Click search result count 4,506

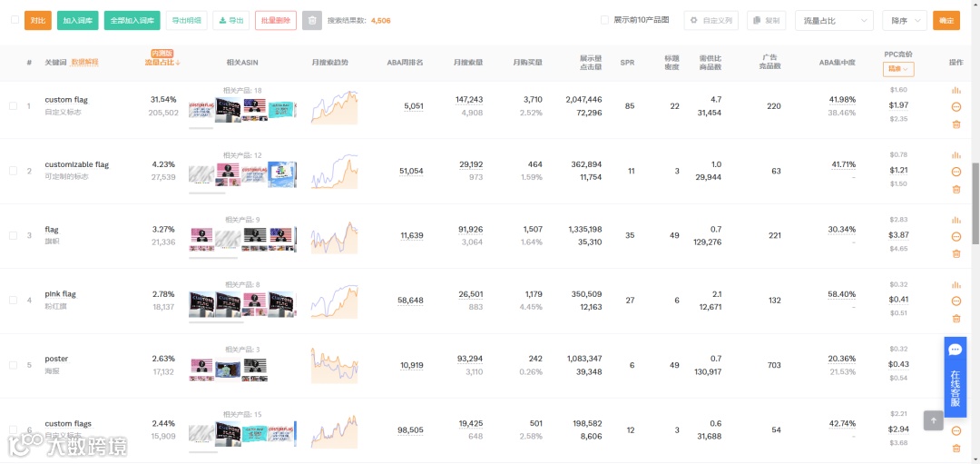(380, 21)
